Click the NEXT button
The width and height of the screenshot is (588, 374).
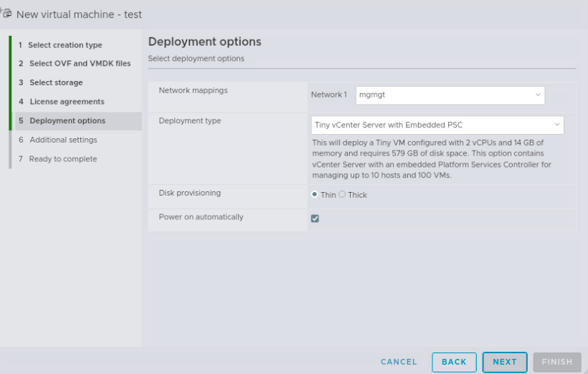[505, 362]
